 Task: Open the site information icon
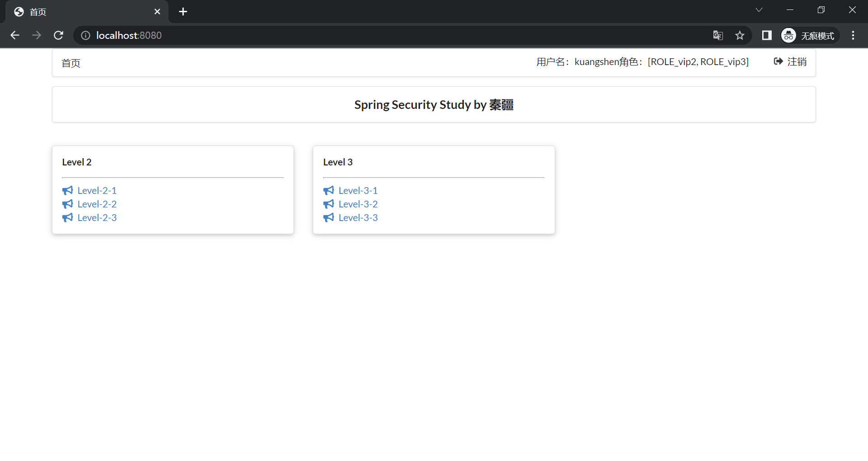click(85, 35)
